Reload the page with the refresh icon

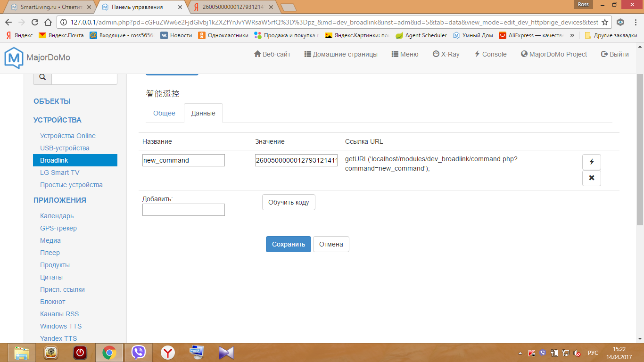[x=34, y=22]
